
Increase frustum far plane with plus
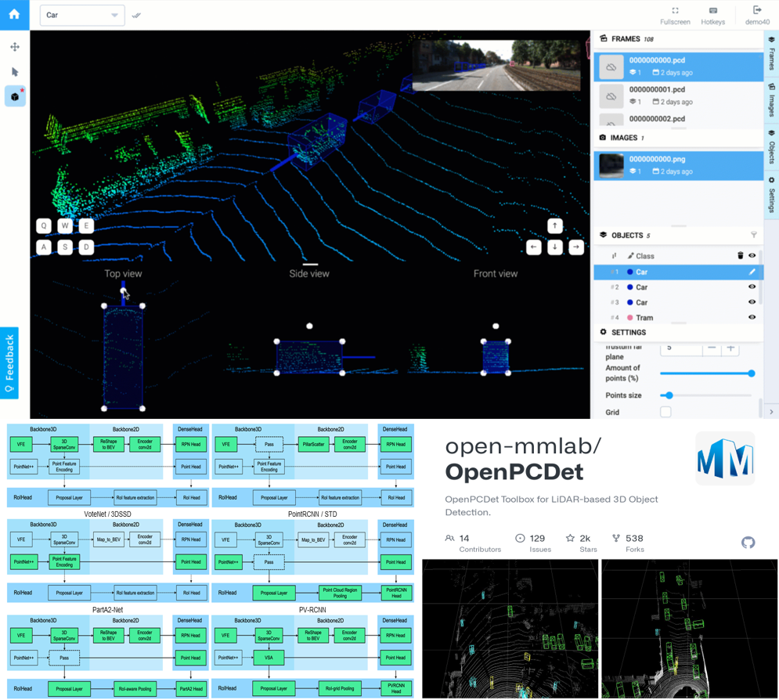pos(730,348)
